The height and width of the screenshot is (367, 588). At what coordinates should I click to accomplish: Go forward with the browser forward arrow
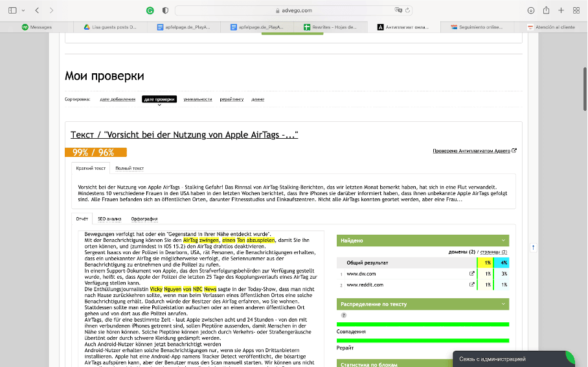[51, 10]
